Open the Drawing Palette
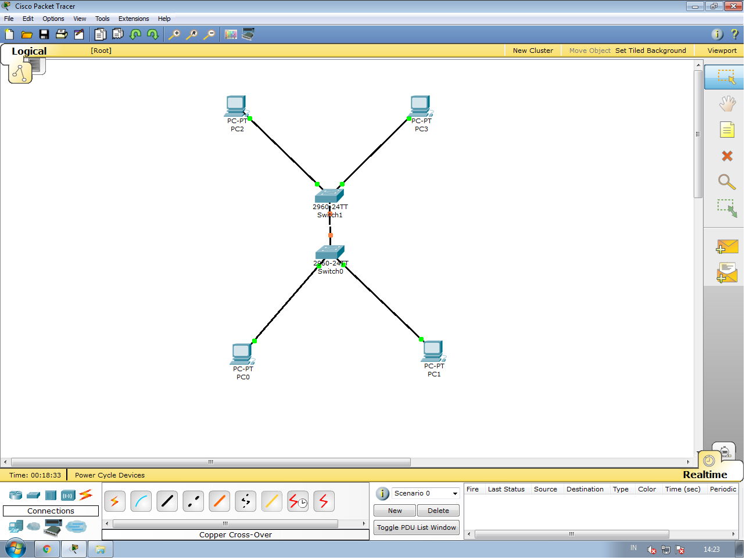 click(231, 35)
